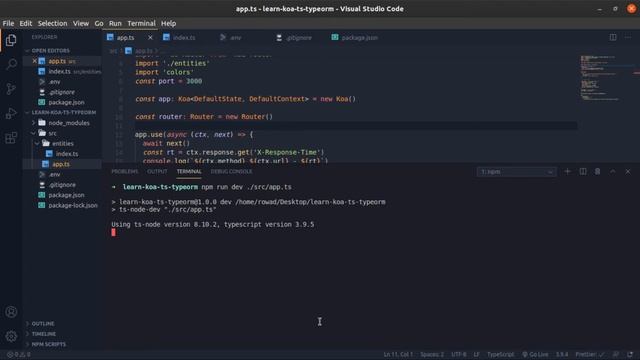Screen dimensions: 640x360
Task: Open package-lock.json in file tree
Action: (73, 205)
